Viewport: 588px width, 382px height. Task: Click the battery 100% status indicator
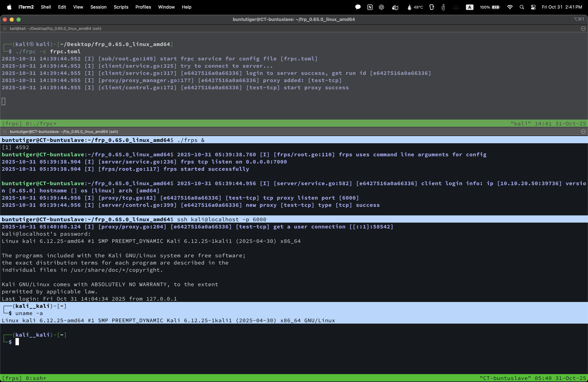[x=490, y=7]
